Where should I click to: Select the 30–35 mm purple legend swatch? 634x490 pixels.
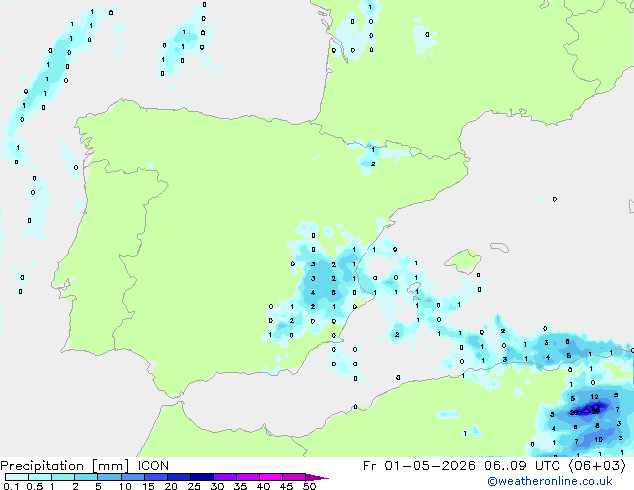(x=224, y=477)
